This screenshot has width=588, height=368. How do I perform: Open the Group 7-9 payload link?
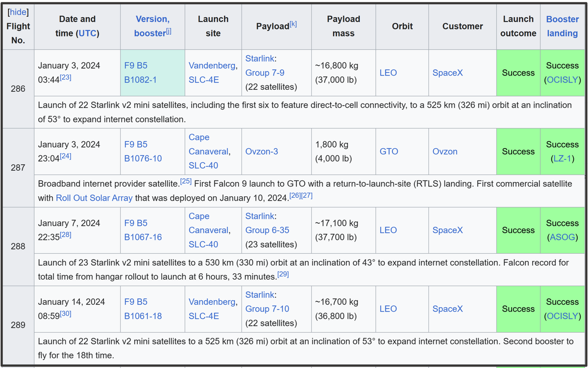pyautogui.click(x=265, y=73)
